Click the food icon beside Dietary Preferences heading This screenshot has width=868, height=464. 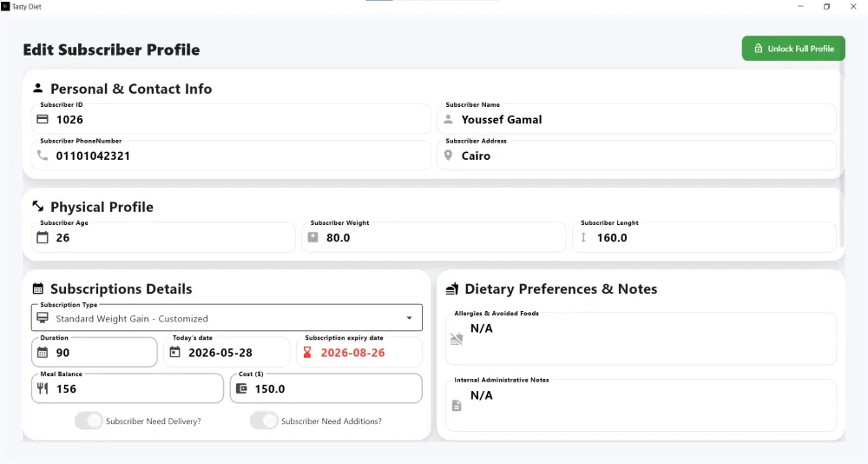coord(452,288)
